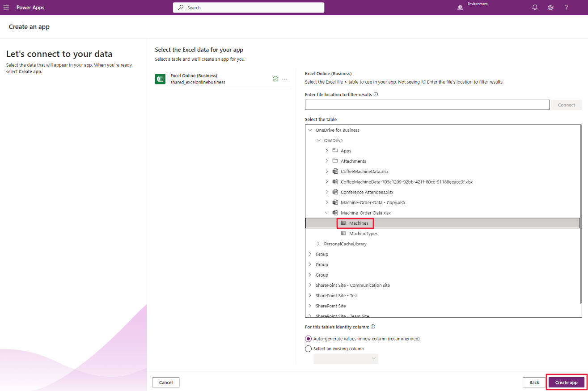The width and height of the screenshot is (588, 391).
Task: Click SharePoint Site - Communication site label
Action: tap(353, 285)
